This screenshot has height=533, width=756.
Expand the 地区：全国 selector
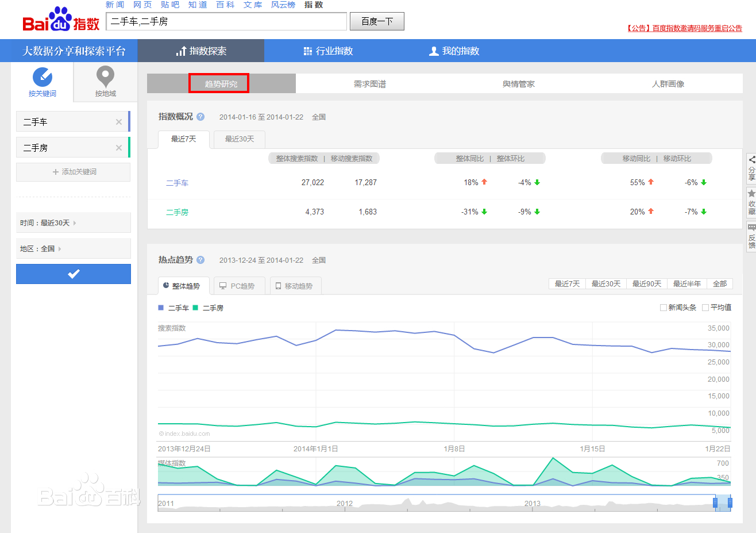coord(74,249)
